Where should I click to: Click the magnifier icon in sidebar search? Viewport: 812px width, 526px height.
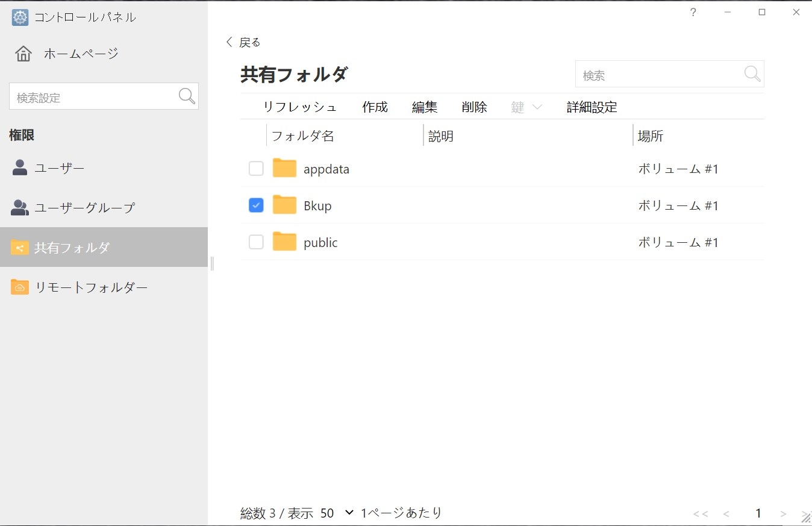(187, 96)
